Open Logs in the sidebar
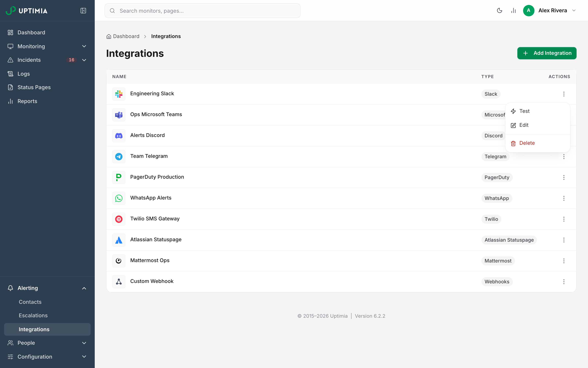Image resolution: width=588 pixels, height=368 pixels. (47, 74)
